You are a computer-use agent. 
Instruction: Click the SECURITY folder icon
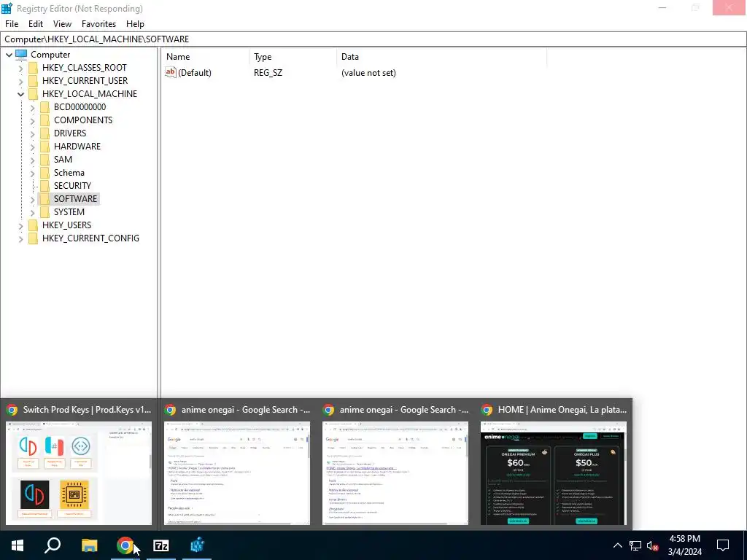pos(44,185)
